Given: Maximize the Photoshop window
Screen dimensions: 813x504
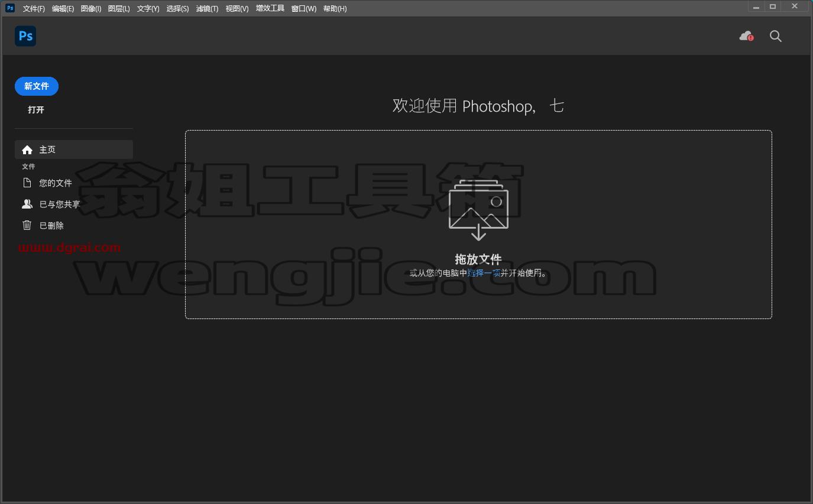Looking at the screenshot, I should pos(773,6).
